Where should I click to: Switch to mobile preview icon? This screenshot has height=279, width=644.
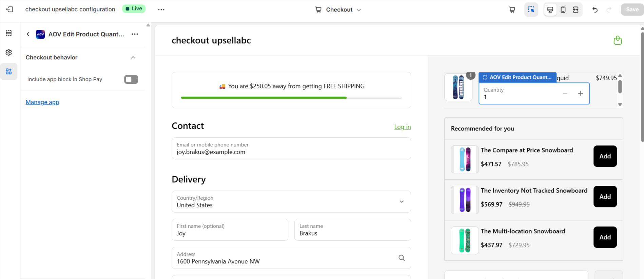563,10
